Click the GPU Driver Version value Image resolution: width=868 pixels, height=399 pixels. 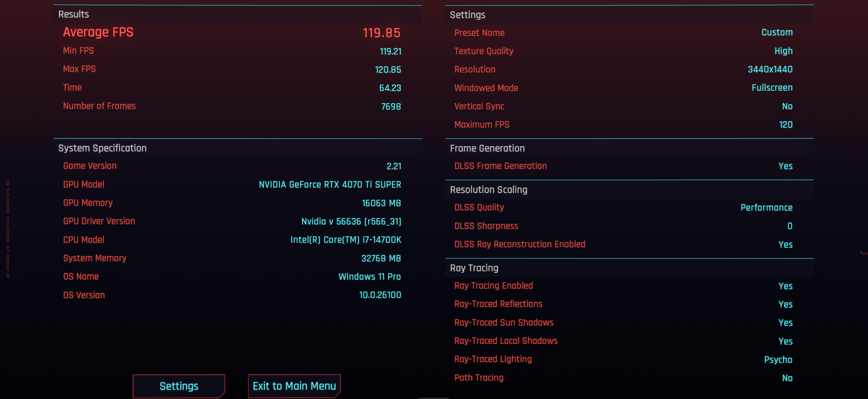(351, 221)
